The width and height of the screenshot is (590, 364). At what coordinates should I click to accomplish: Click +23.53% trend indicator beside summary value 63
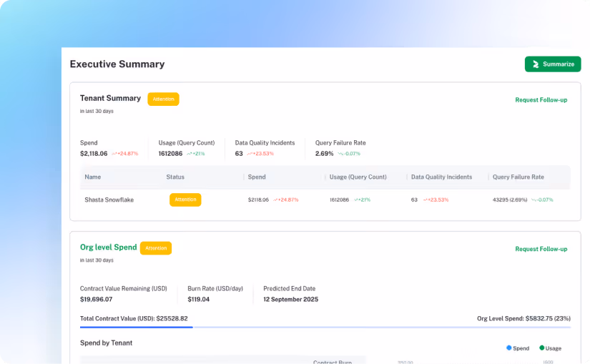click(x=260, y=154)
